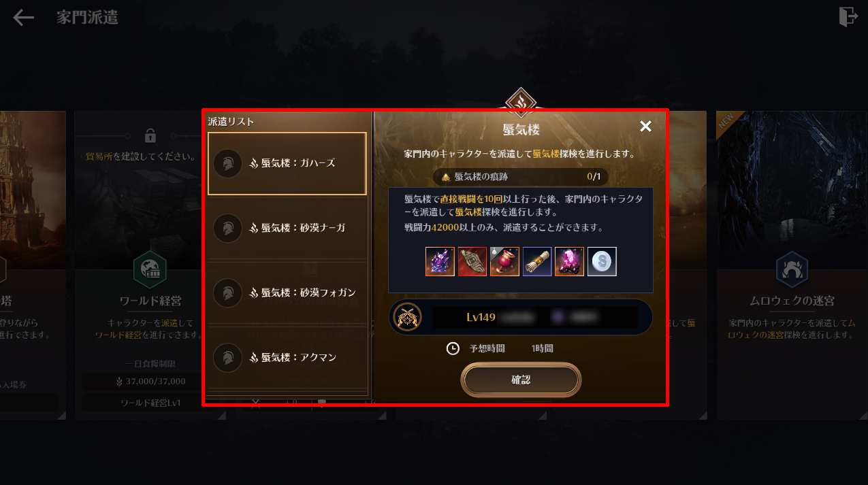Close the 蜃気楼 dialog with the X
The width and height of the screenshot is (868, 485).
pyautogui.click(x=645, y=127)
